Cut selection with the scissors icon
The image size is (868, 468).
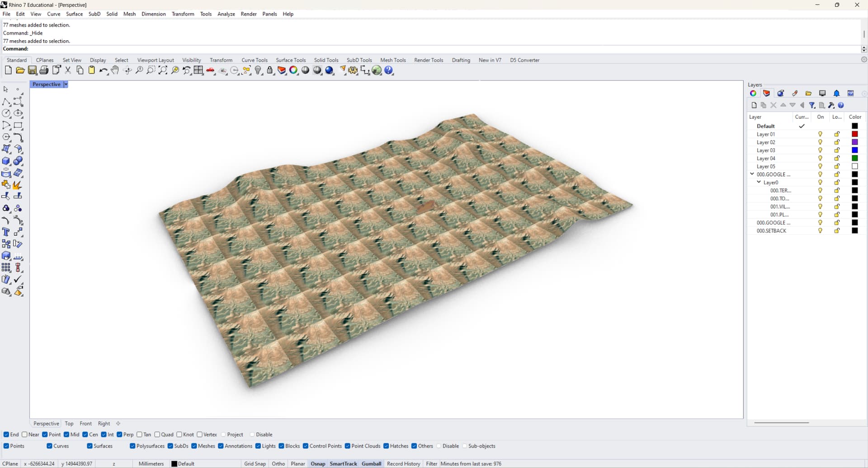68,70
